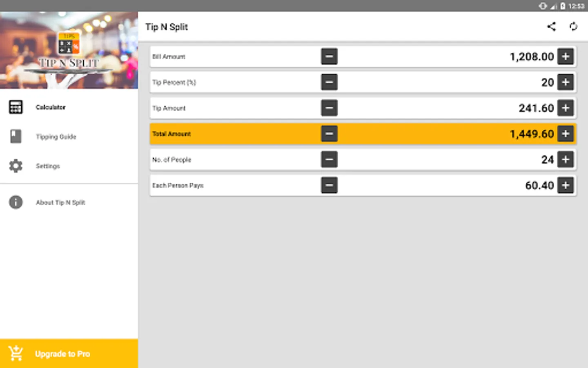The height and width of the screenshot is (368, 588).
Task: Tap minus on Tip Amount row
Action: 329,108
